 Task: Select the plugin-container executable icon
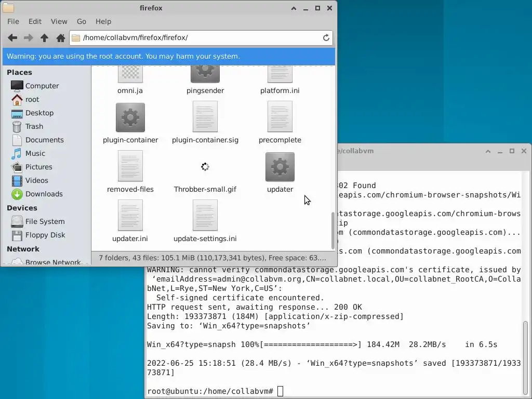pos(130,117)
